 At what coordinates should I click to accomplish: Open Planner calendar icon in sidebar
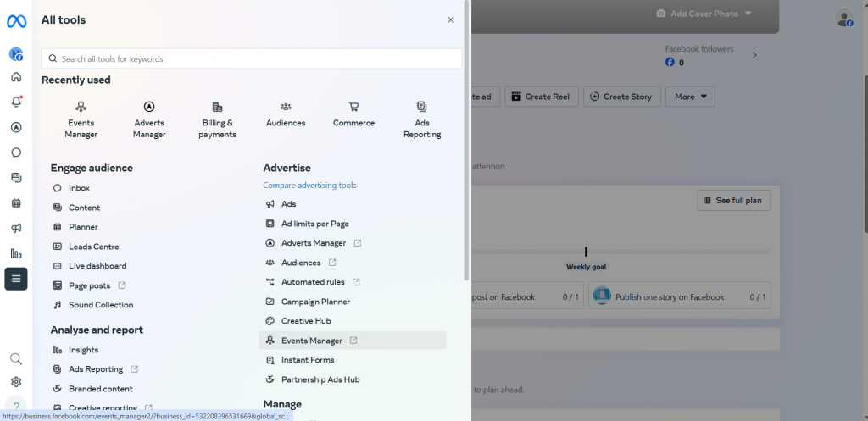[16, 203]
